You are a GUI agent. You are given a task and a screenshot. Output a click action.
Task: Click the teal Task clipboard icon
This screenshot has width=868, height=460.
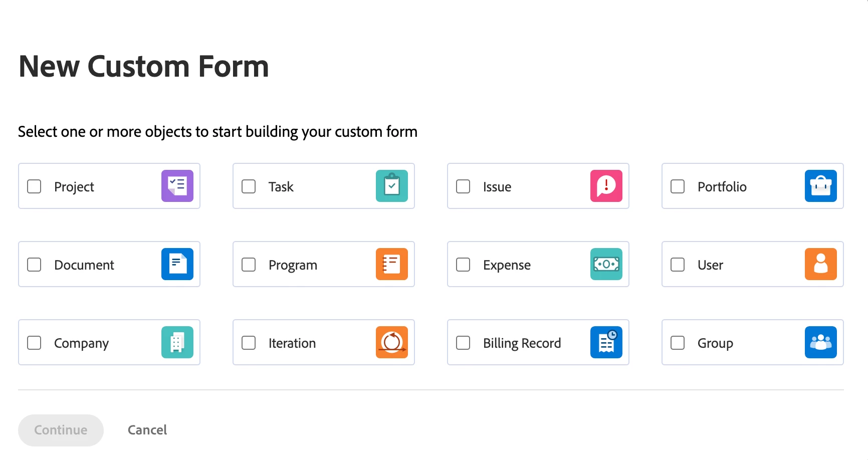(392, 186)
